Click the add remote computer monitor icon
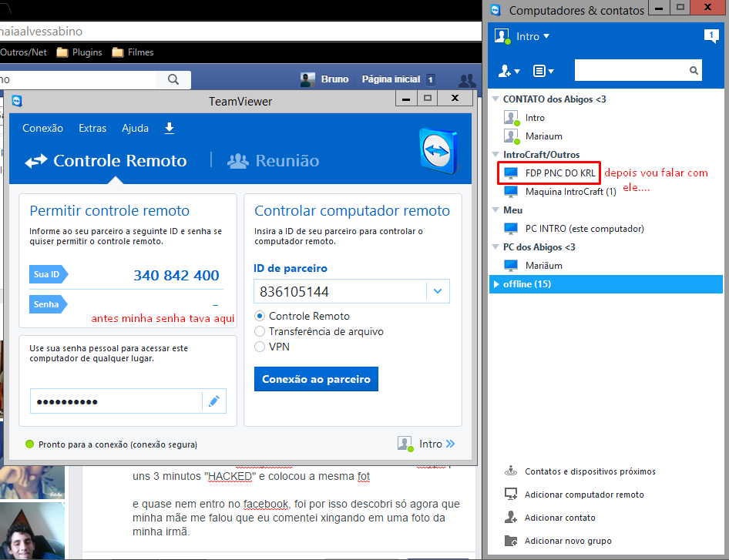 (x=511, y=494)
